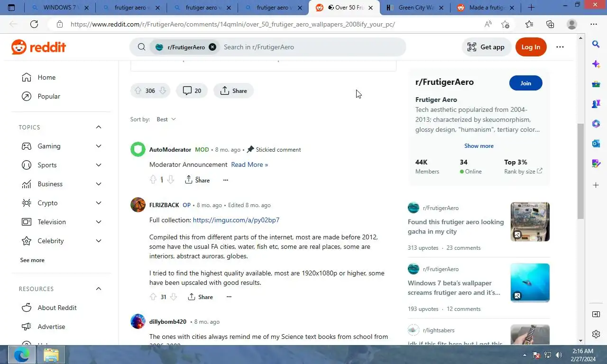Open more options on the FLRIZBACK comment
The height and width of the screenshot is (364, 607).
[x=229, y=297]
